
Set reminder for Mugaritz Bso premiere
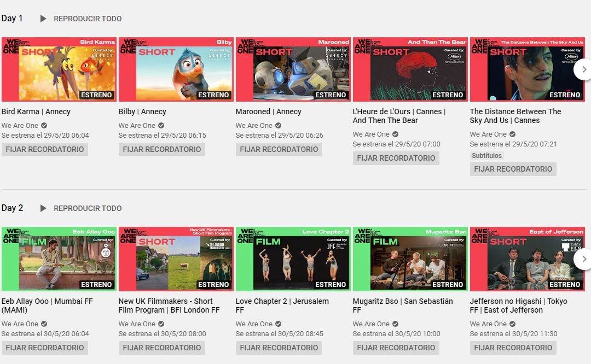click(396, 348)
